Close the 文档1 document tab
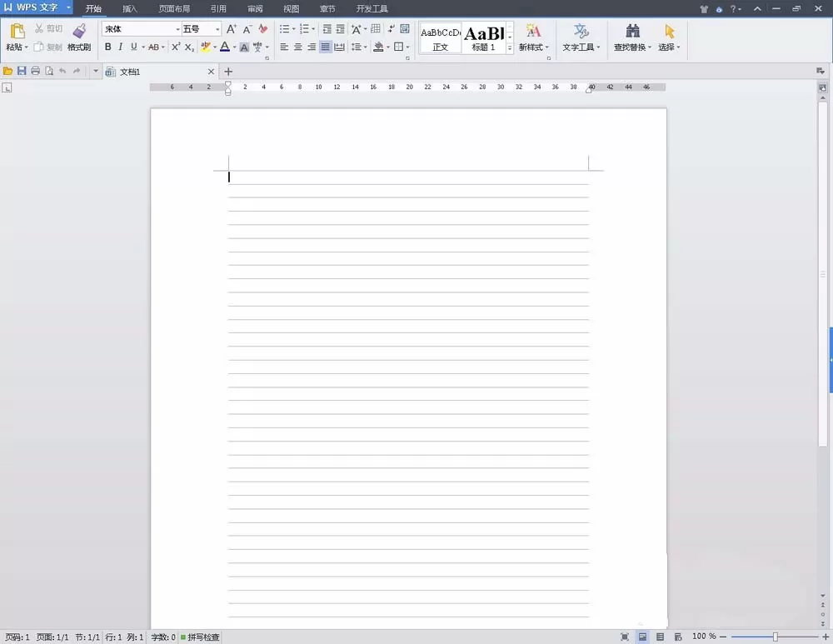Image resolution: width=833 pixels, height=644 pixels. 211,71
